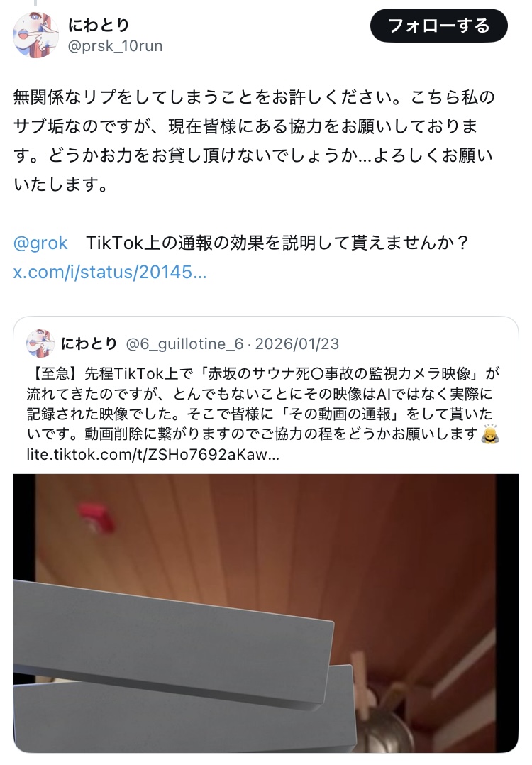Click the フォローする follow button
This screenshot has width=532, height=765.
point(438,26)
